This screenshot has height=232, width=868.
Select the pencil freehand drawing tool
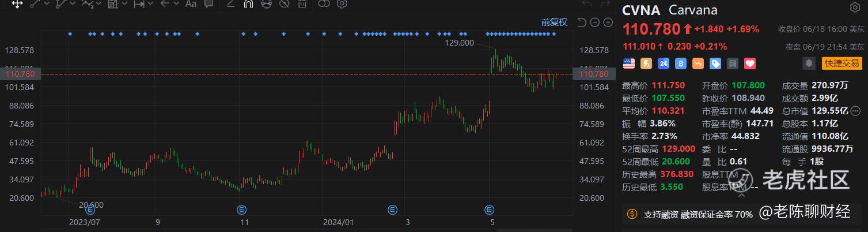(230, 4)
